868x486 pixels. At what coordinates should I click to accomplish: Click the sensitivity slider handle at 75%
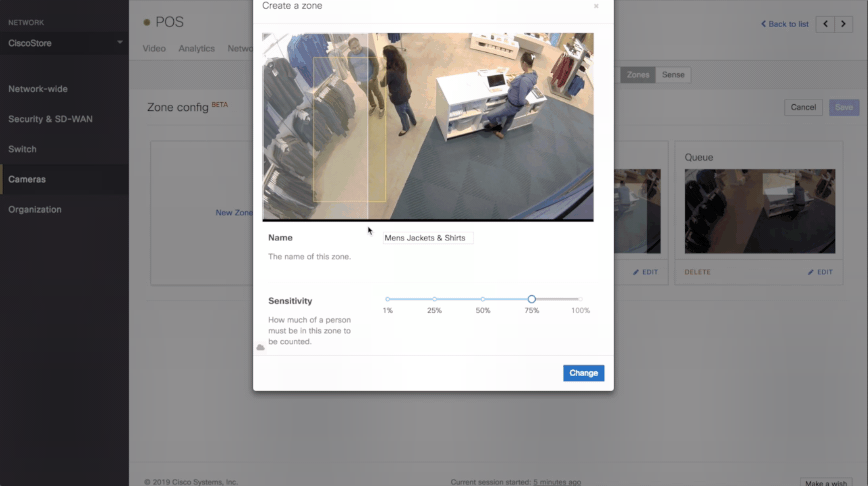(532, 299)
